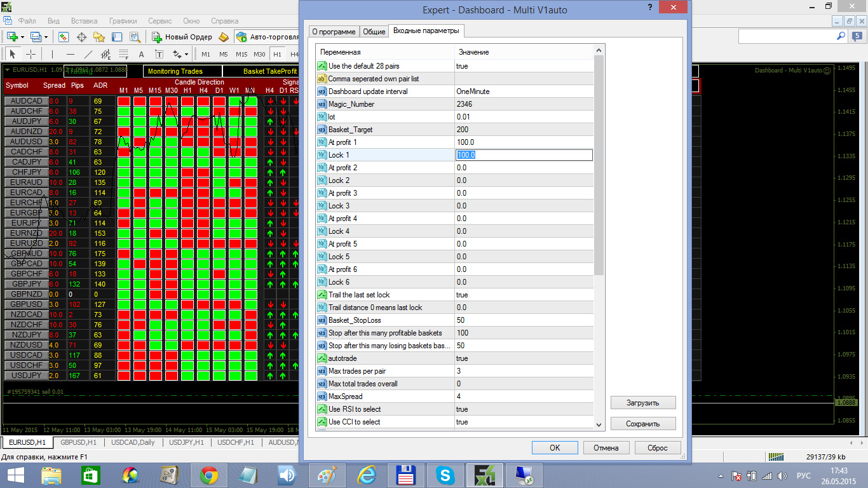
Task: Select the trendline drawing tool
Action: pyautogui.click(x=88, y=54)
